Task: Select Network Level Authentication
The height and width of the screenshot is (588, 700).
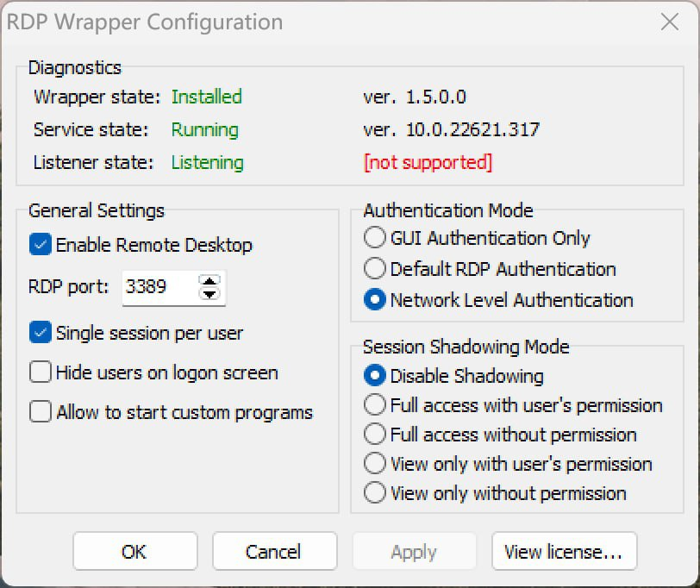Action: [375, 300]
